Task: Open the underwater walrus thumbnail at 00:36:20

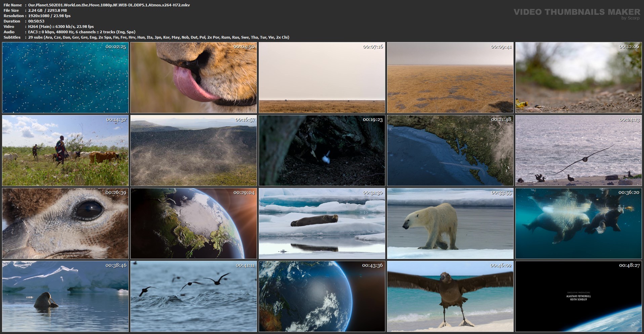Action: click(x=579, y=223)
